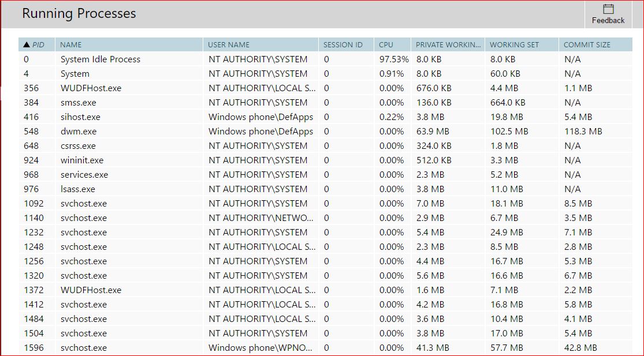Select the System Idle Process row name
This screenshot has height=356, width=644.
100,59
